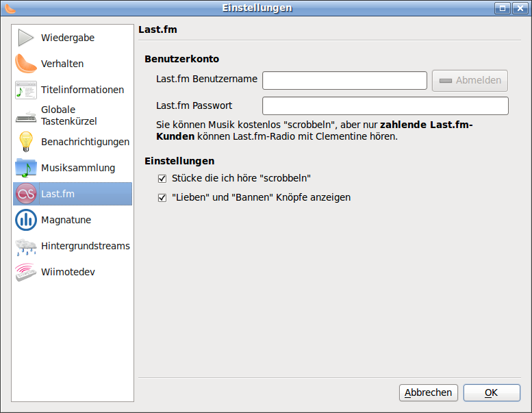Open Globale Tastenkürzel settings

point(73,115)
